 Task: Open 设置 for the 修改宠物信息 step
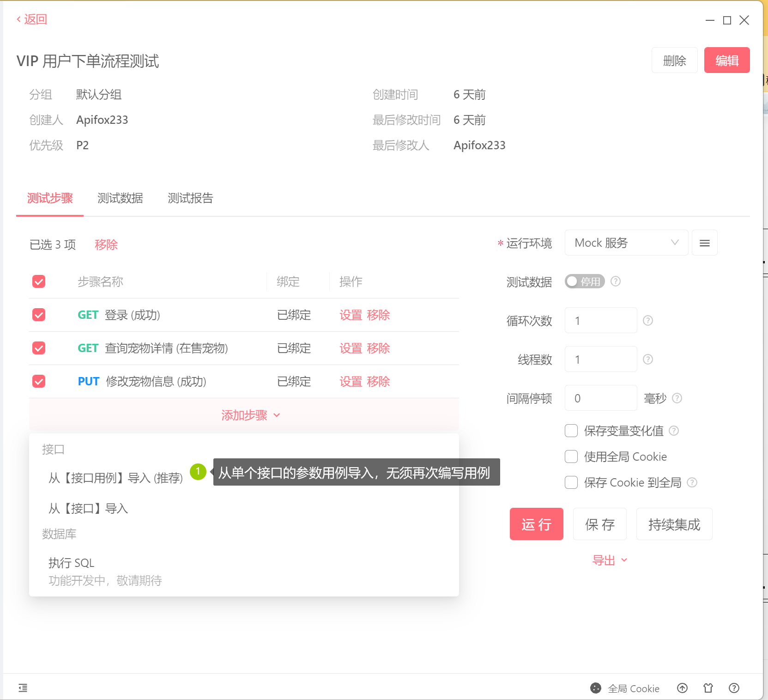[351, 382]
